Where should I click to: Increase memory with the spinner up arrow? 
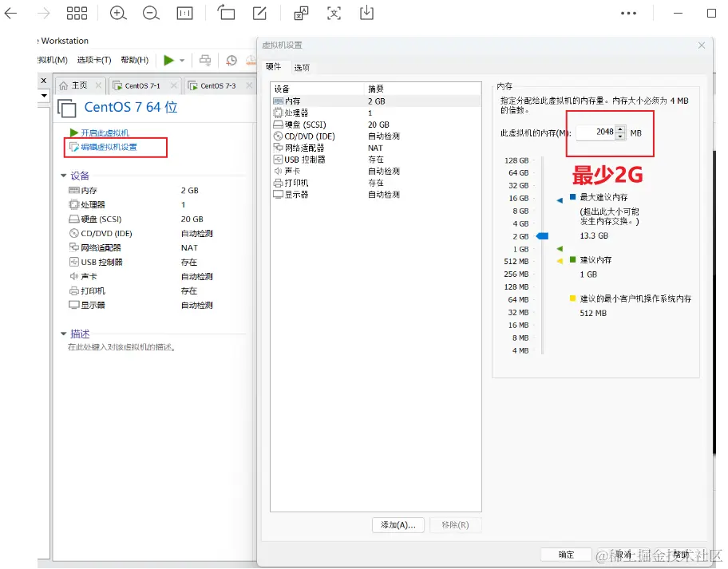[x=620, y=129]
